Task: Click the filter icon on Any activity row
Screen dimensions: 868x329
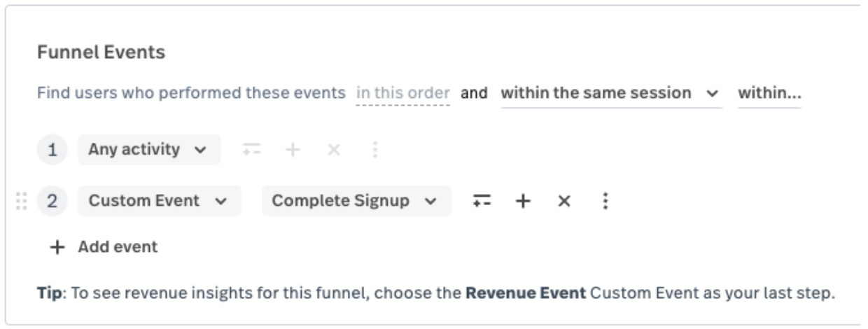Action: (251, 149)
